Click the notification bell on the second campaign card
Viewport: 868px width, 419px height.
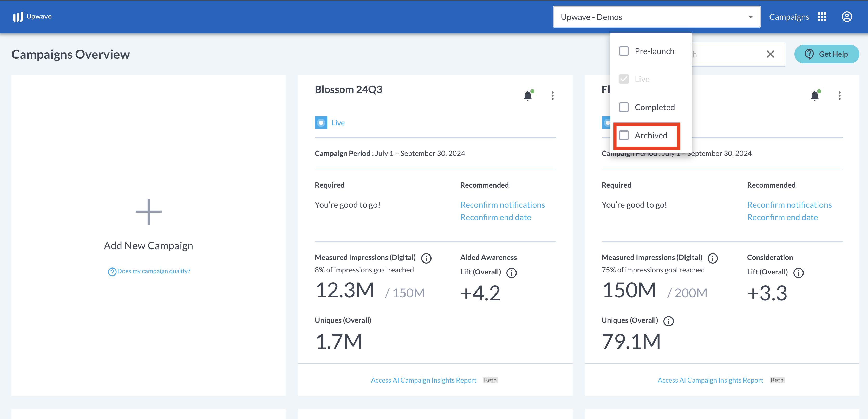click(815, 96)
